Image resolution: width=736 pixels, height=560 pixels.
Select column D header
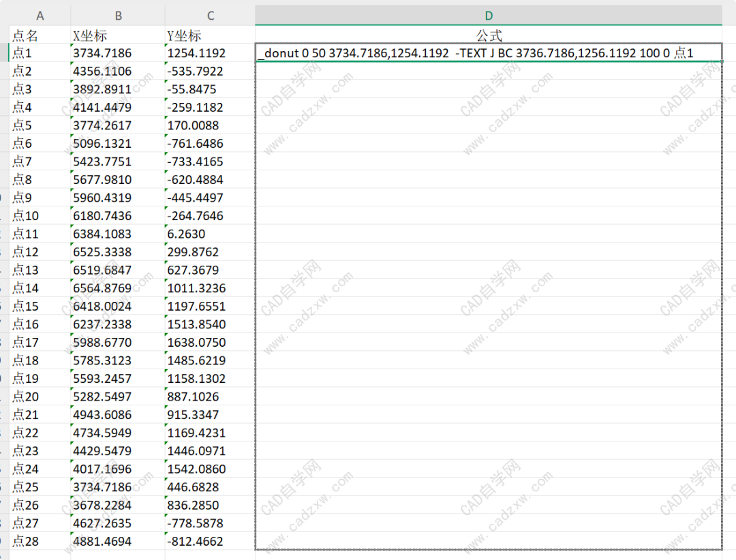[x=489, y=16]
